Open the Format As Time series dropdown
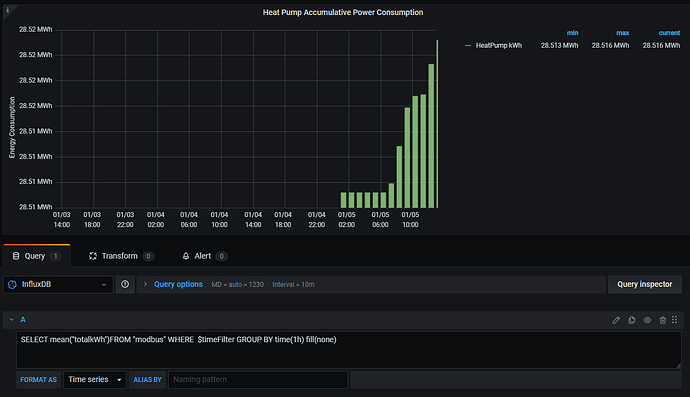 tap(95, 379)
